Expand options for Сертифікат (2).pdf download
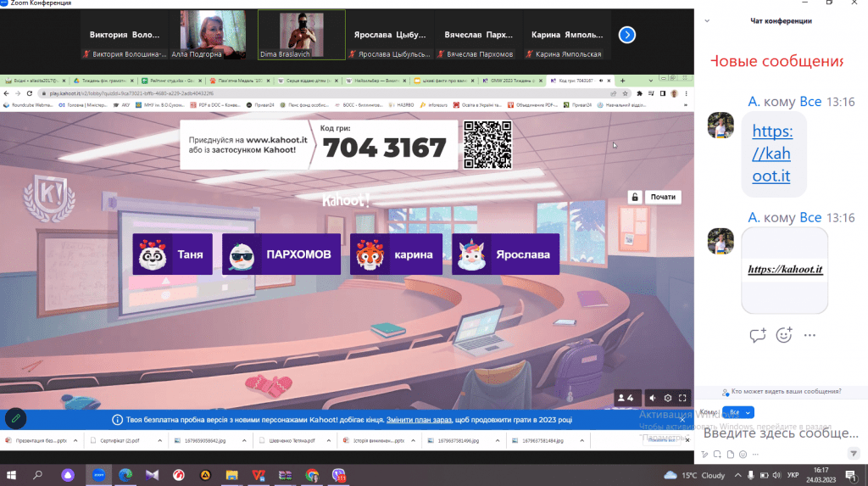 pos(159,441)
